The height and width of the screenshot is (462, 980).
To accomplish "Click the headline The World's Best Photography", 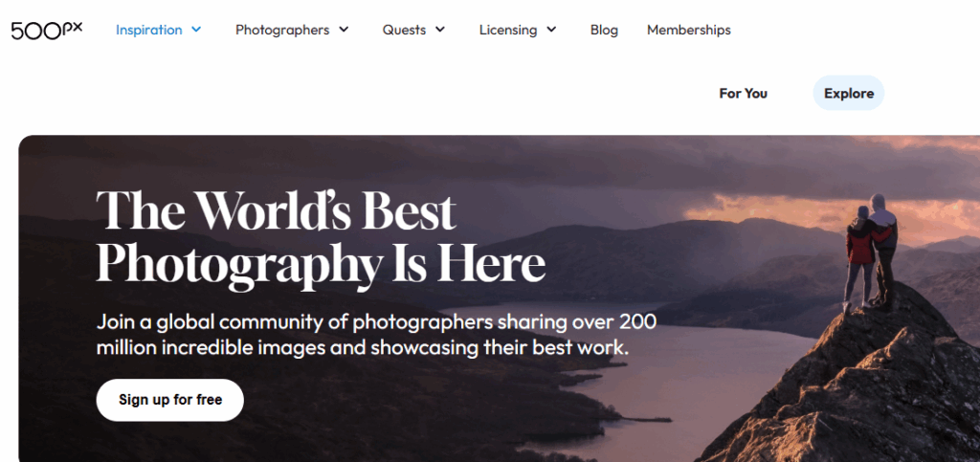I will tap(321, 237).
